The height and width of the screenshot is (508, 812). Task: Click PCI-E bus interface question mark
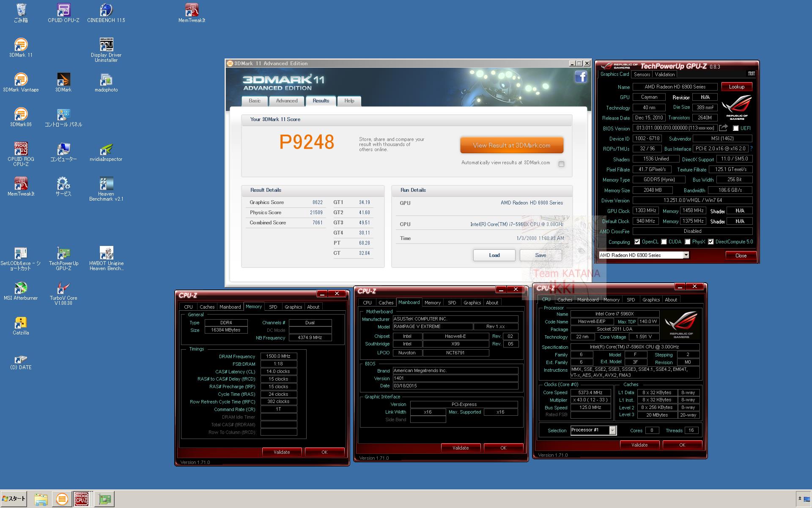(751, 149)
